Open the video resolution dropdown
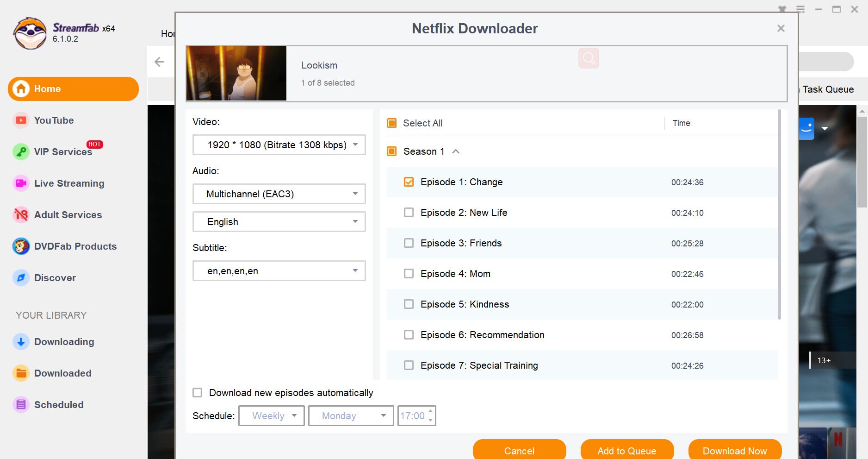This screenshot has height=459, width=868. coord(279,145)
